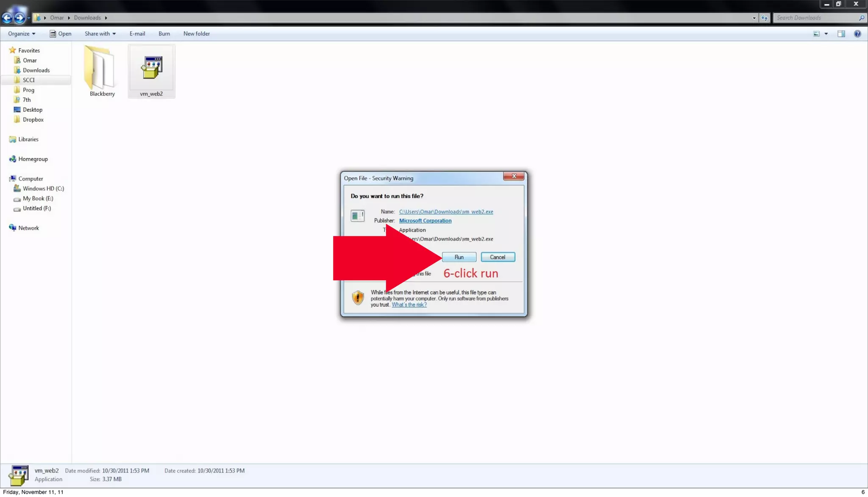Expand the Share with dropdown

(100, 34)
